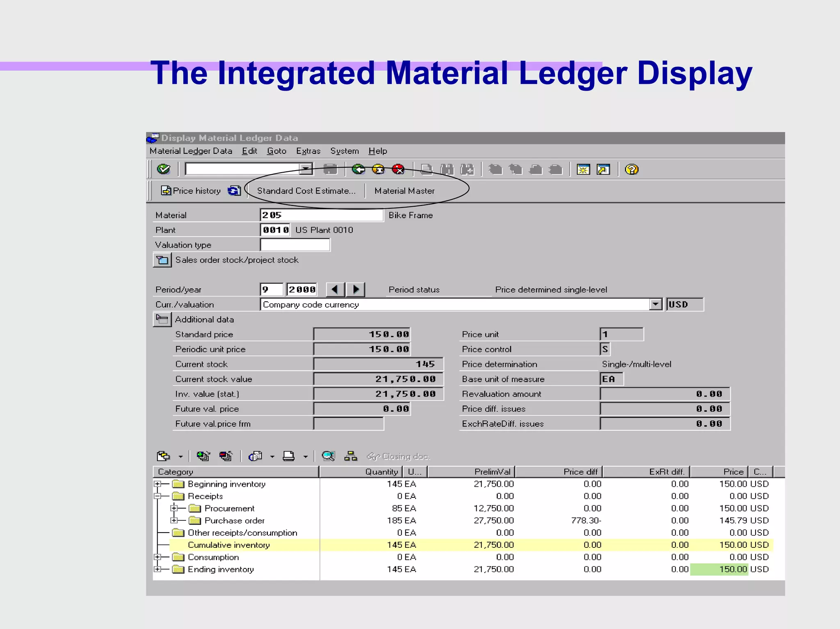The width and height of the screenshot is (840, 629).
Task: Open dropdown arrow beside table printer icon
Action: tap(306, 457)
